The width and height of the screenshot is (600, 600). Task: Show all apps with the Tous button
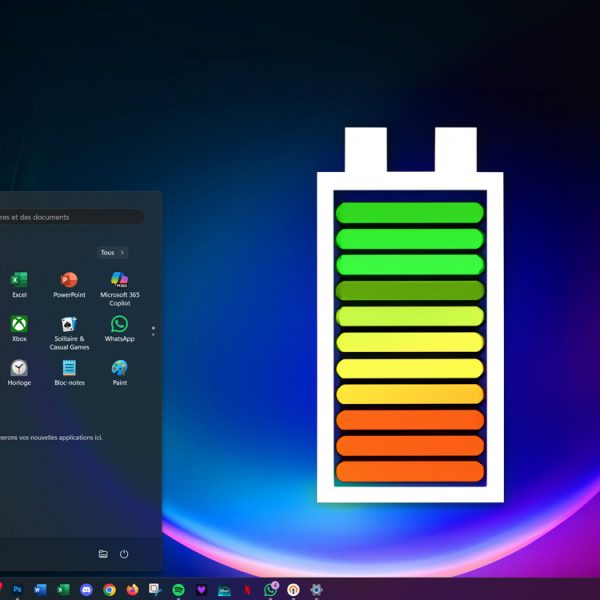(112, 253)
